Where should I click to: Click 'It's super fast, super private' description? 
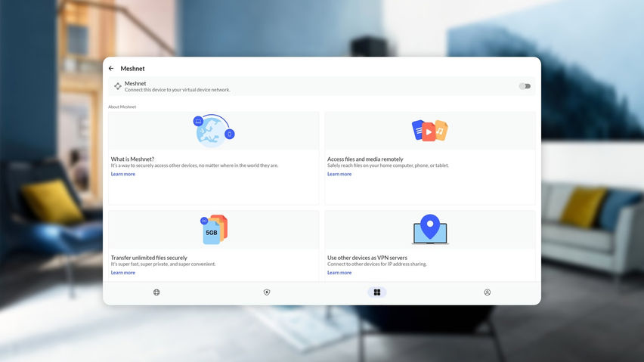pos(163,264)
